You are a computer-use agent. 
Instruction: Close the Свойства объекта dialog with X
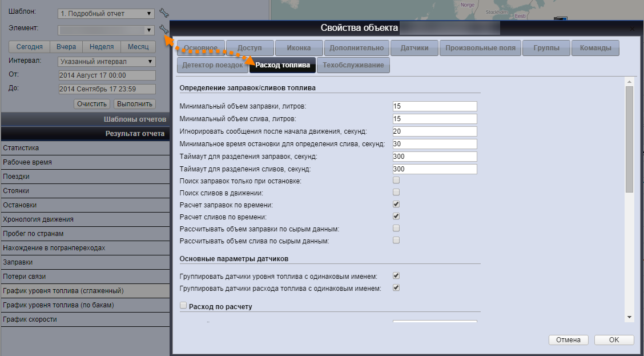pos(631,28)
